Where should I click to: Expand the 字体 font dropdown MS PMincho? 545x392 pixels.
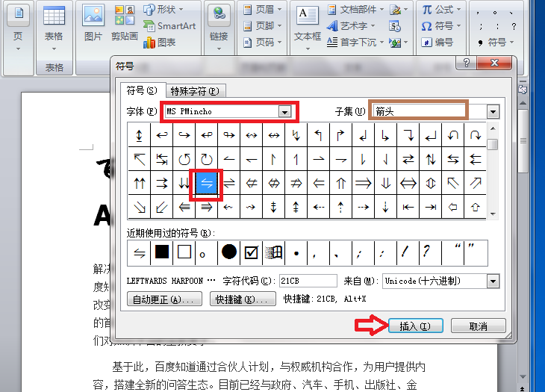click(x=284, y=112)
